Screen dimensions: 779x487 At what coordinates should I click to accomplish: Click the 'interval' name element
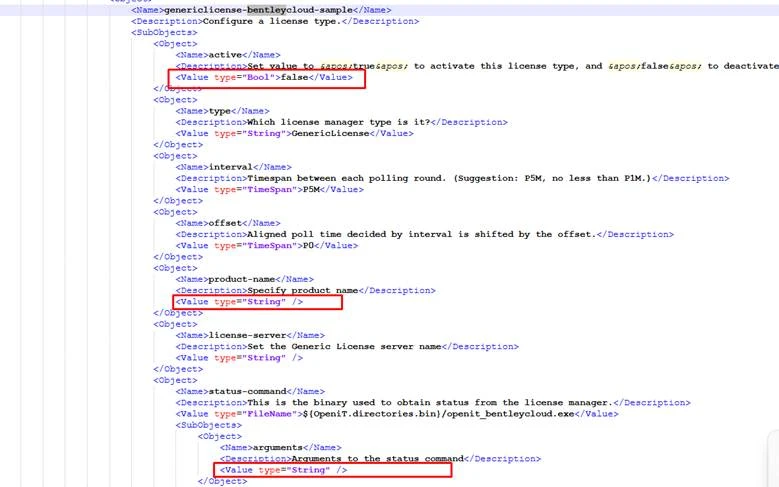click(230, 167)
